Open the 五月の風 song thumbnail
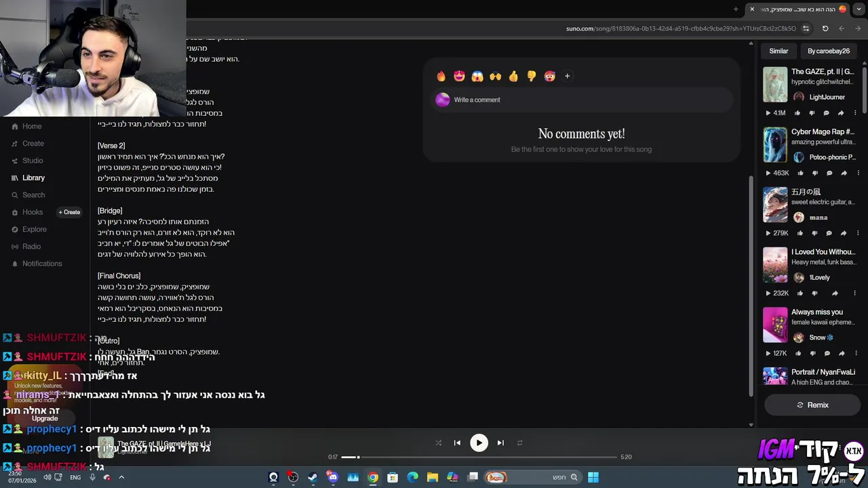 coord(775,204)
